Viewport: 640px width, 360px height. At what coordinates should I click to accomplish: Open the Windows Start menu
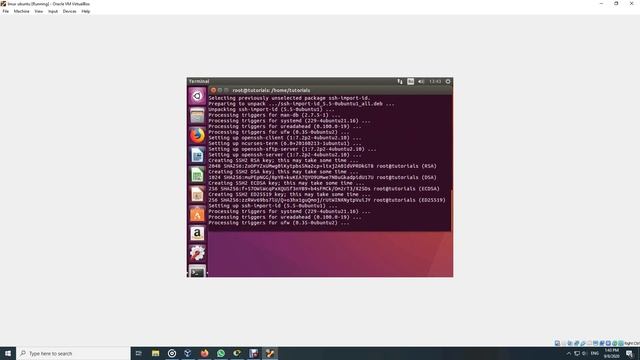click(8, 353)
